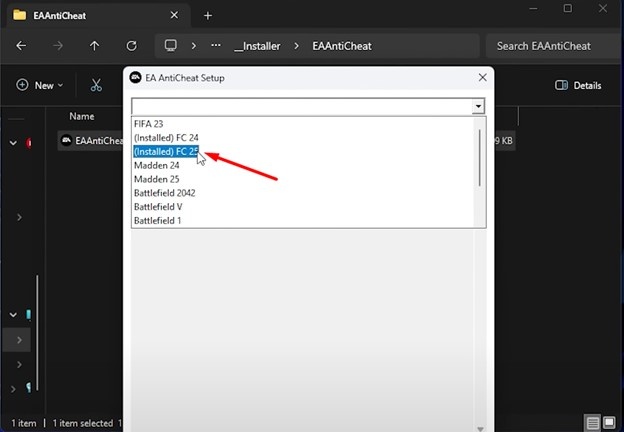Choose Battlefield 2042 from the list
The image size is (624, 432).
click(x=164, y=193)
